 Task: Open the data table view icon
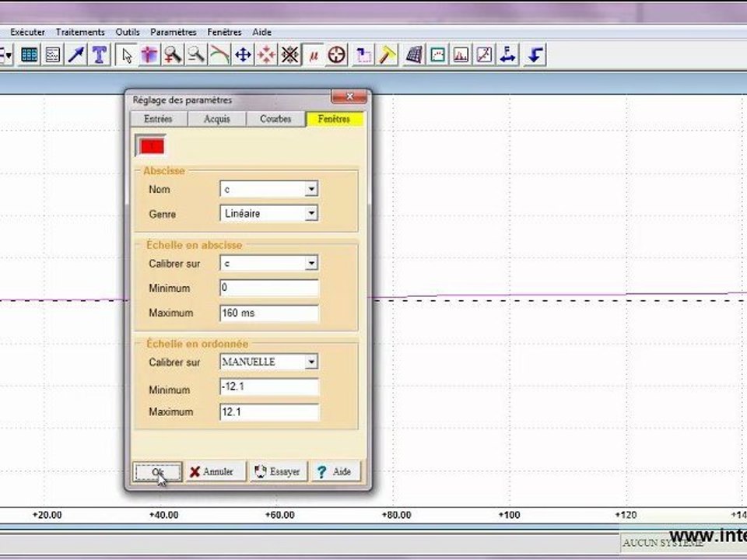coord(30,54)
